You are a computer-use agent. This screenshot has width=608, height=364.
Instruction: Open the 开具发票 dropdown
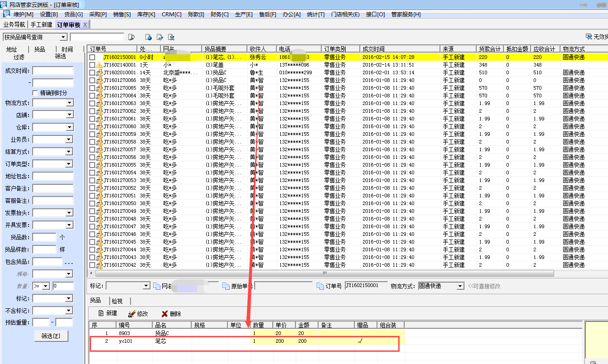point(69,225)
